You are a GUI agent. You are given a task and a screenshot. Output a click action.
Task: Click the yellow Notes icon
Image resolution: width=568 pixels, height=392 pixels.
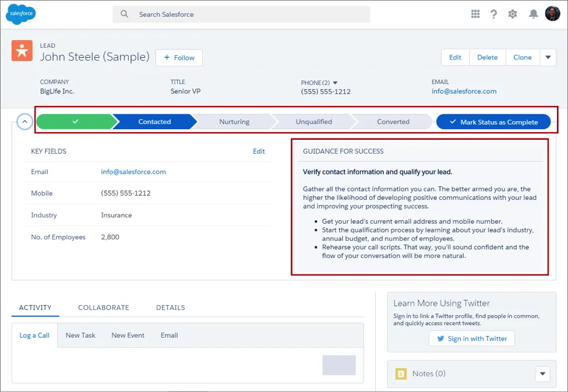401,374
